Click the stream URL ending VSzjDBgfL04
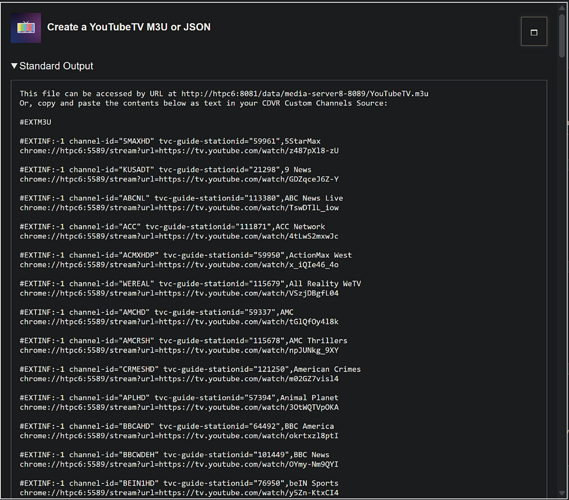Viewport: 569px width, 500px height. [179, 293]
